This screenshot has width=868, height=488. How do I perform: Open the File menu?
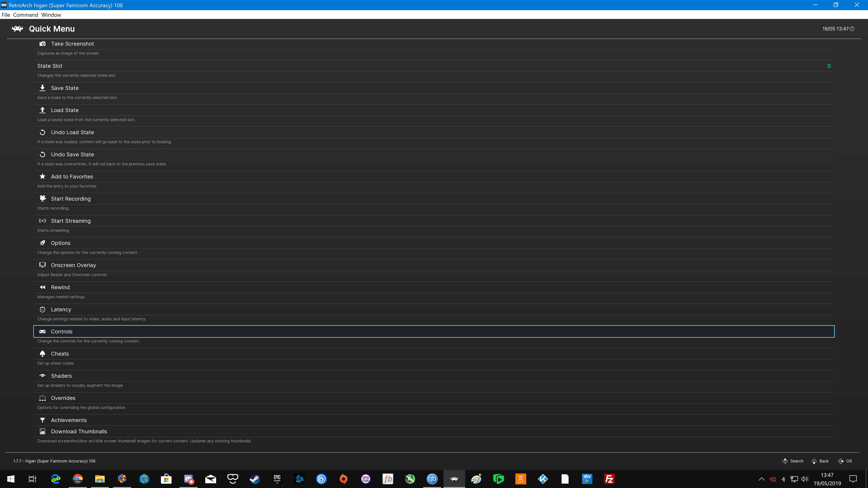click(6, 15)
